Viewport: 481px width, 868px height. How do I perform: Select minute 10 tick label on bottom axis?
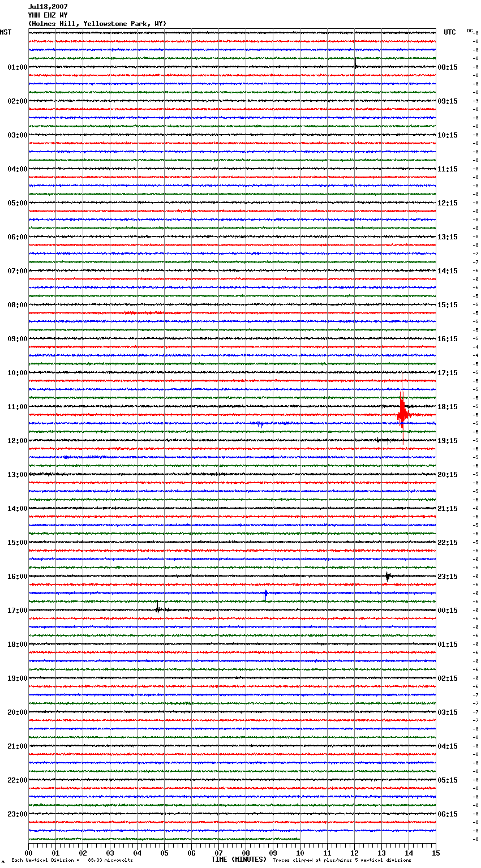click(300, 853)
